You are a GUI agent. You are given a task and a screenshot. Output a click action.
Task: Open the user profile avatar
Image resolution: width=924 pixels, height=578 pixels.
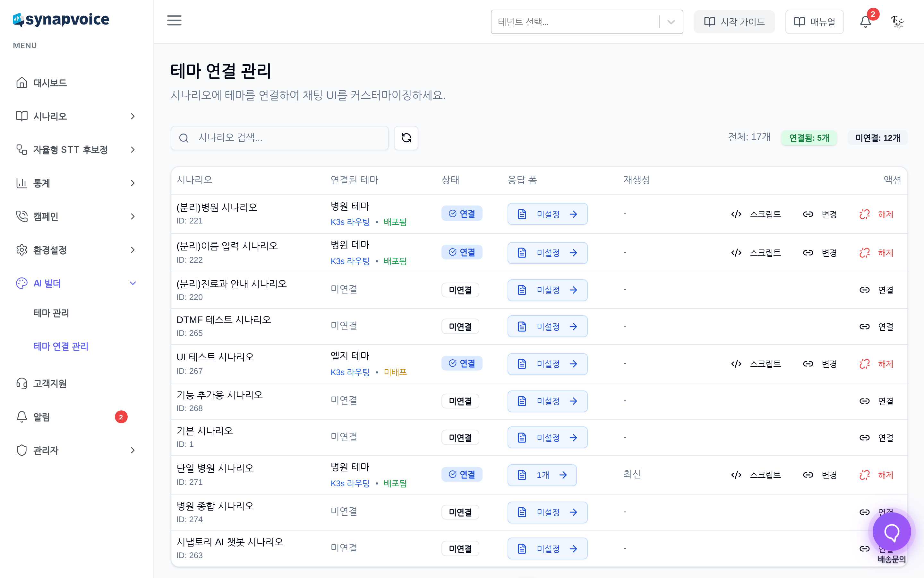898,22
